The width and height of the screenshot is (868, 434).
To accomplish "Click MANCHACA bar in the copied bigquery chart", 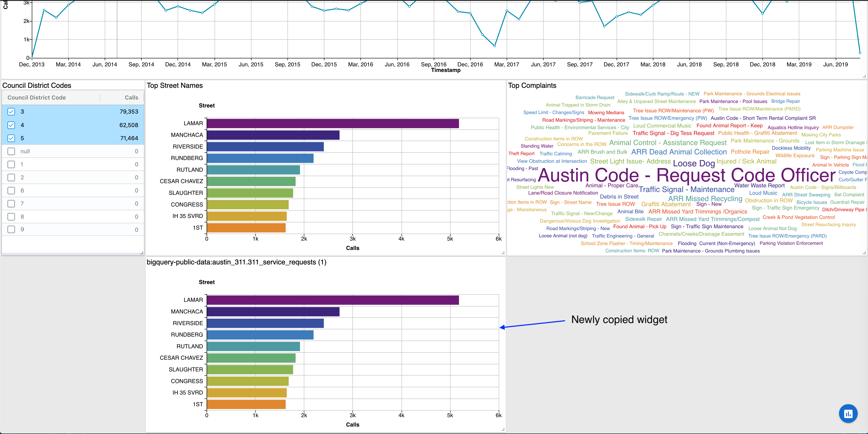I will tap(273, 312).
